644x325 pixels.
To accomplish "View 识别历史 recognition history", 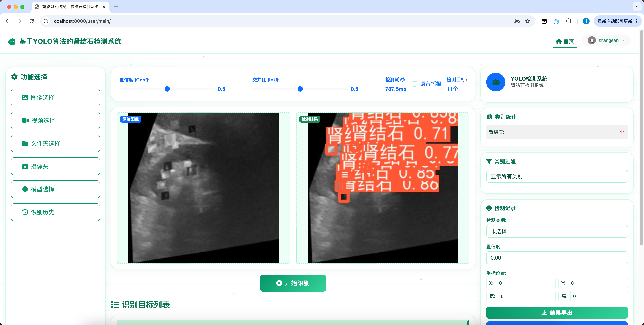I will [56, 212].
